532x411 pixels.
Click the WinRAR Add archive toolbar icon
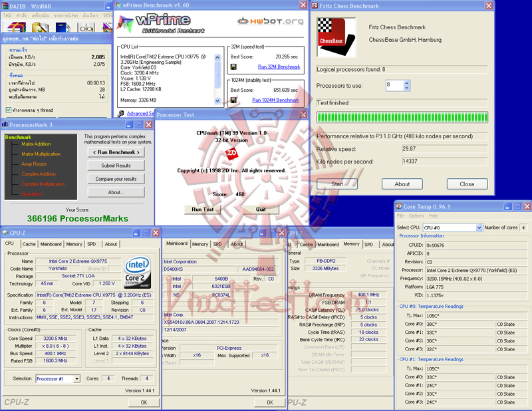[16, 27]
